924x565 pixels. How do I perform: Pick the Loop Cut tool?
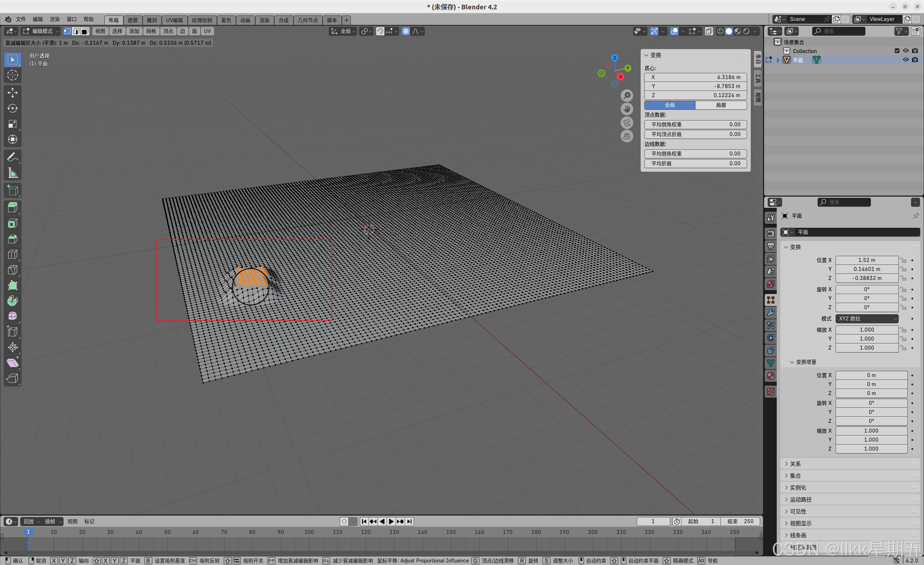click(x=12, y=255)
